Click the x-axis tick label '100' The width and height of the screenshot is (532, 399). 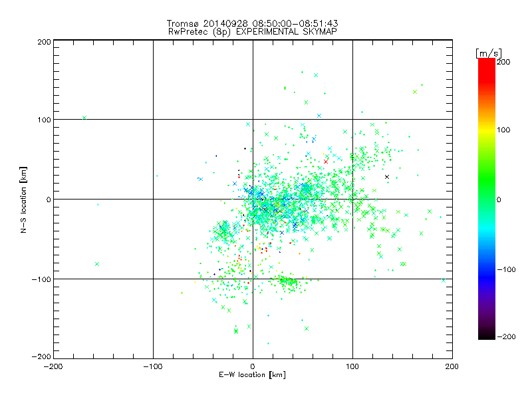coord(352,366)
